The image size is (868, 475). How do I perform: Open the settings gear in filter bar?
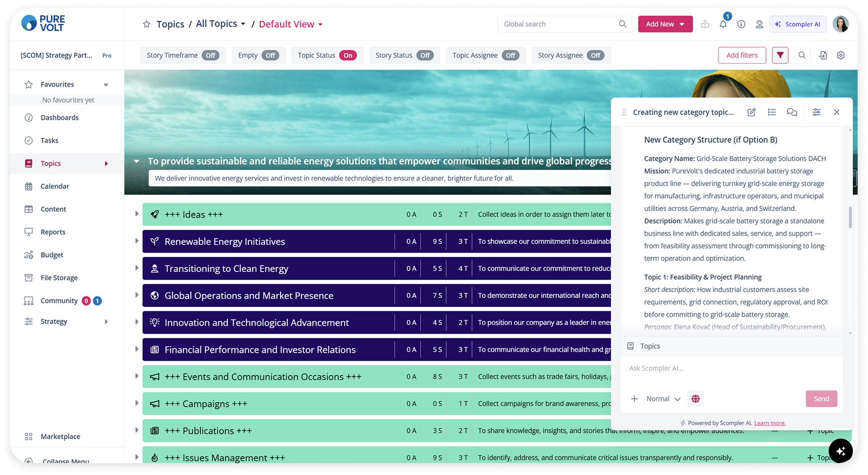[x=841, y=55]
